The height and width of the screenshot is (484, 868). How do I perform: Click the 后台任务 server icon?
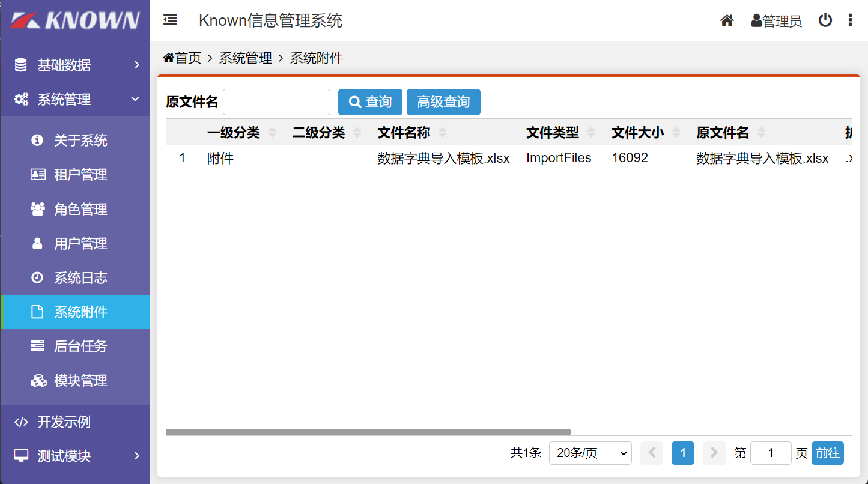(x=37, y=346)
